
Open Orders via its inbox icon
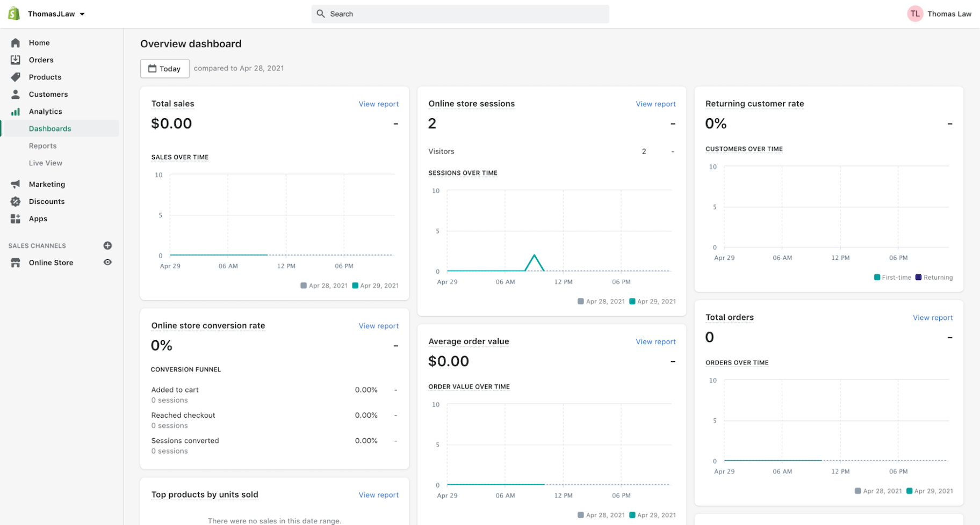16,60
